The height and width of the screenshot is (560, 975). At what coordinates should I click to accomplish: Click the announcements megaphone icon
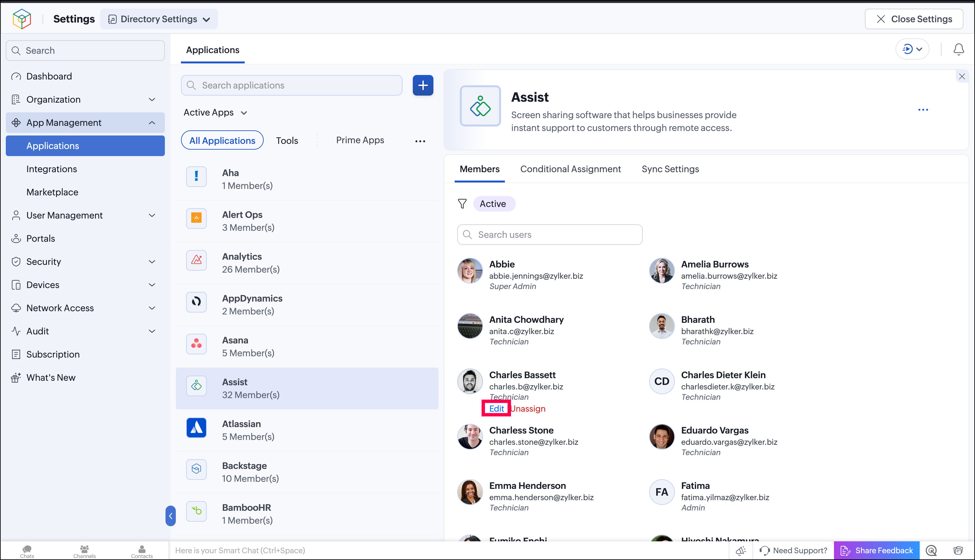(x=741, y=551)
